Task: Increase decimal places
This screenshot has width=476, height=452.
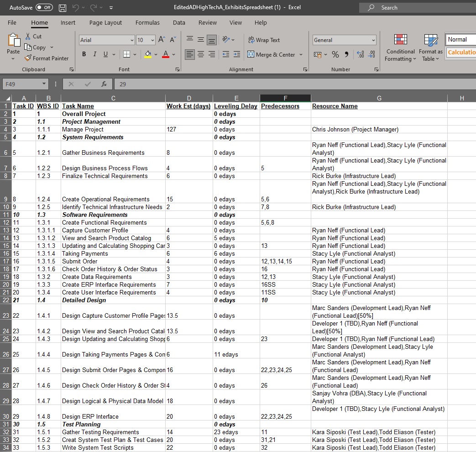Action: point(360,54)
